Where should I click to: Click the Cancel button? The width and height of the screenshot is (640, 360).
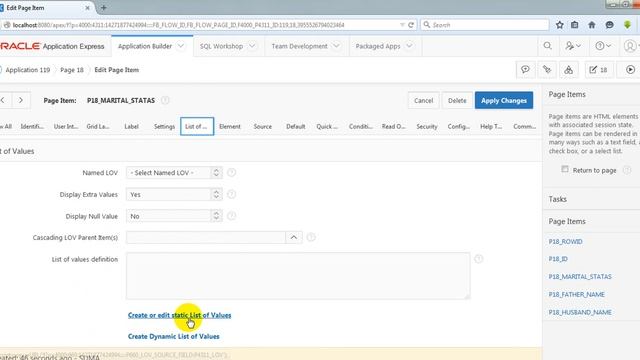click(x=423, y=100)
